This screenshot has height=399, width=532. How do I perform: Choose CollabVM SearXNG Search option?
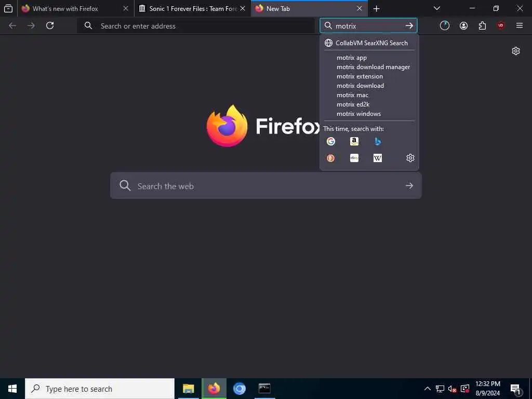[x=369, y=43]
